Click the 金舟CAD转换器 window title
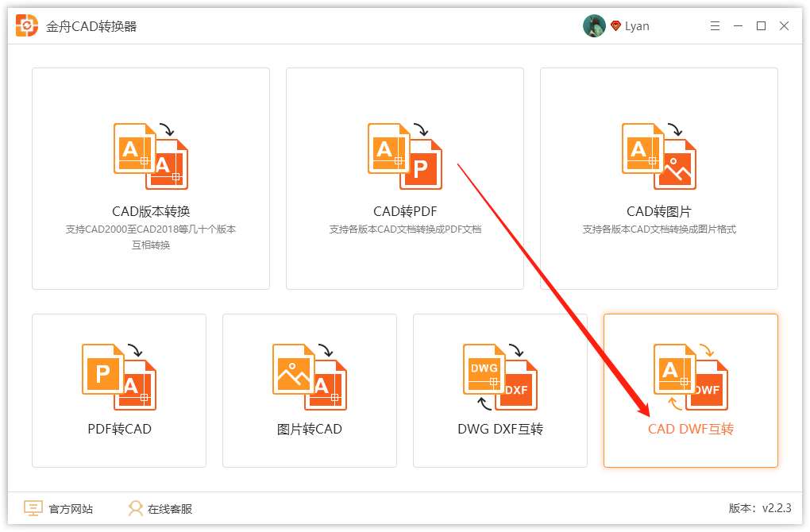Screen dimensions: 810x532 (x=91, y=26)
